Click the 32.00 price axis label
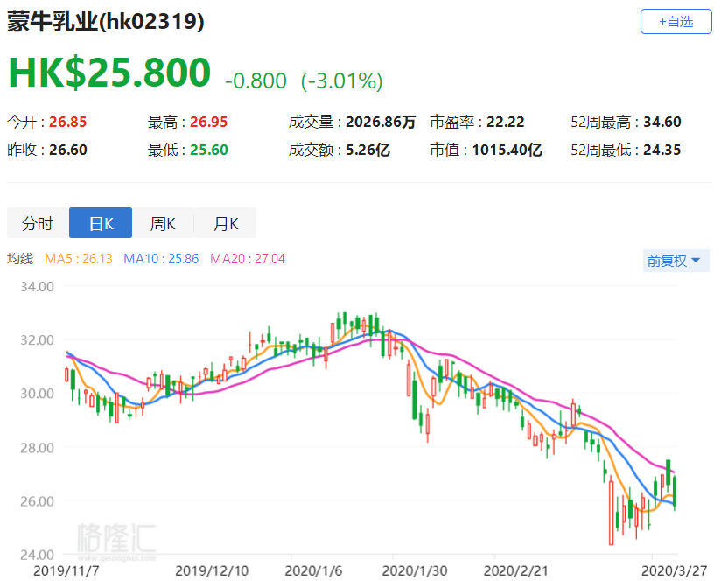This screenshot has height=581, width=728. click(x=37, y=340)
